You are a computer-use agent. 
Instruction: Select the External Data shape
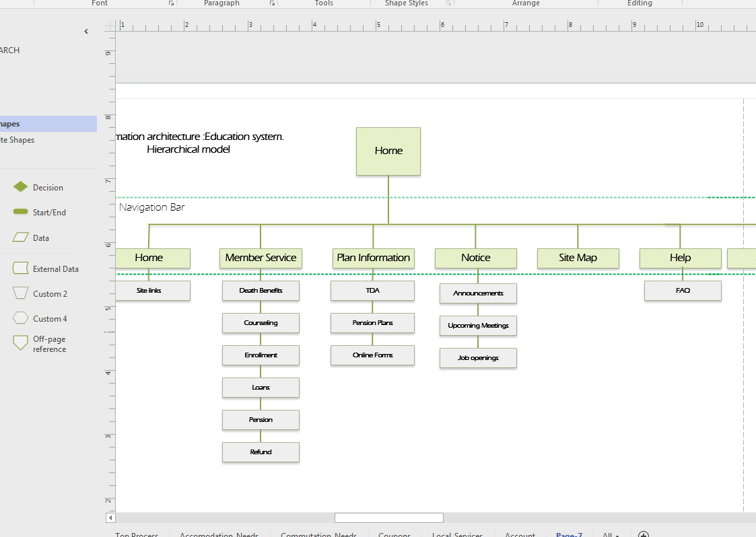tap(20, 268)
